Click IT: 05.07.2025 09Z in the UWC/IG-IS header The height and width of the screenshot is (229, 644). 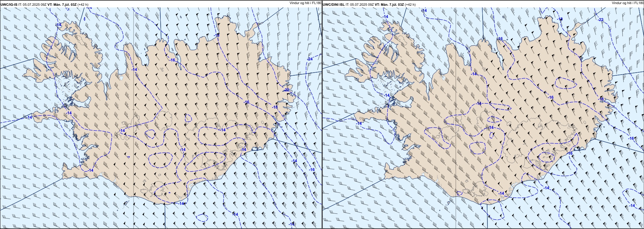click(x=32, y=5)
